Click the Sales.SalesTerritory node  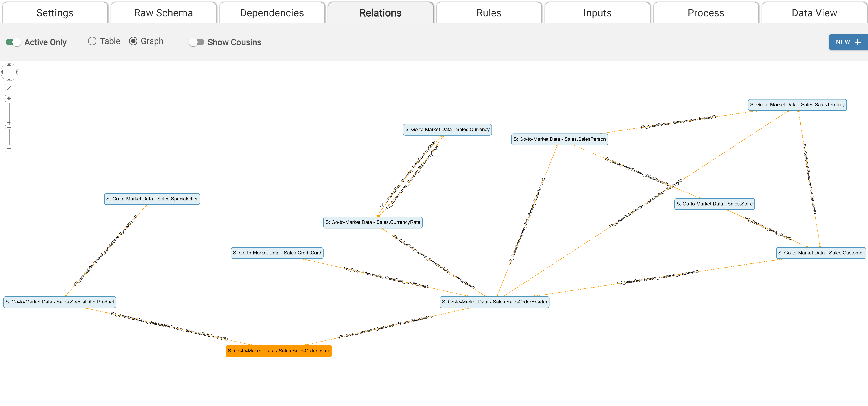tap(797, 104)
